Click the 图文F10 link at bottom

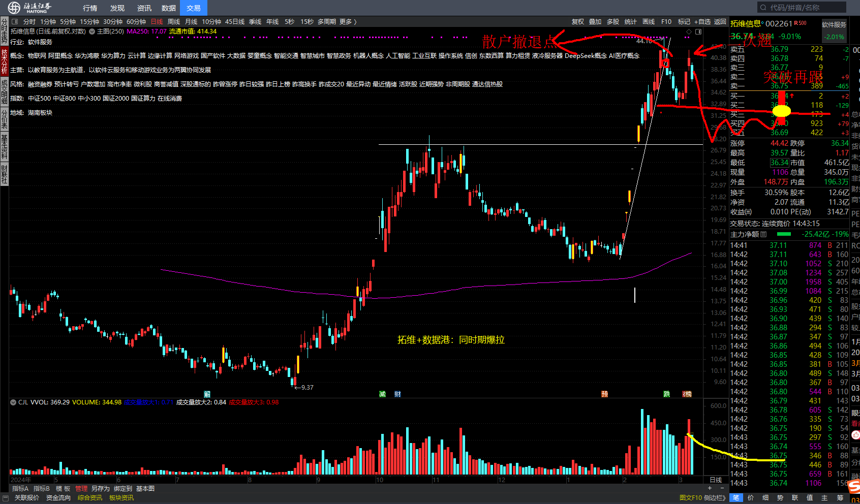[x=691, y=498]
